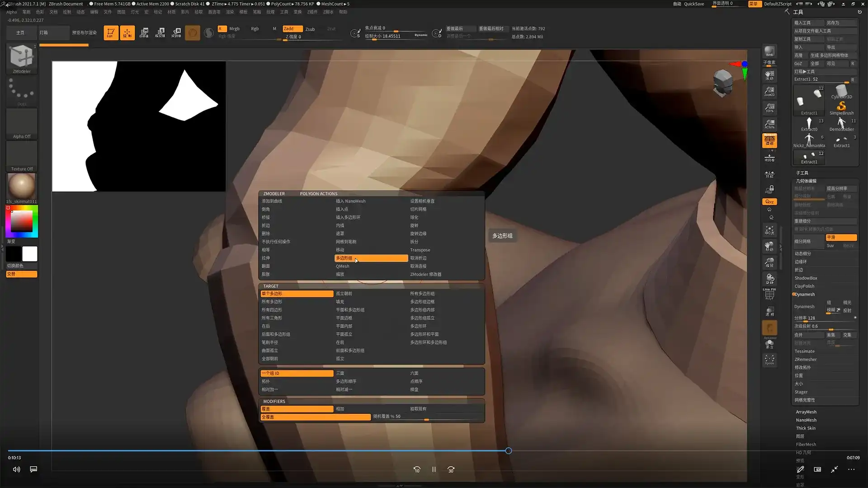Screen dimensions: 868x488
Task: Choose the Transpose polygon action
Action: (420, 250)
